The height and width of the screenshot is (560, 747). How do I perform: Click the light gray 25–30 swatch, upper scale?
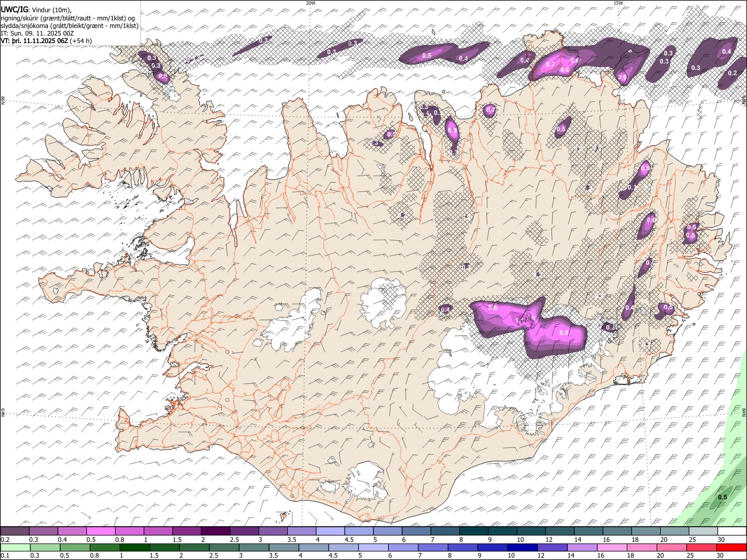coord(703,531)
